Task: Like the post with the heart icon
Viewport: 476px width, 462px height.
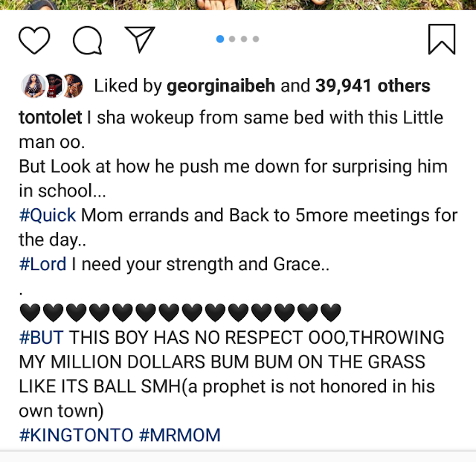Action: click(x=34, y=40)
